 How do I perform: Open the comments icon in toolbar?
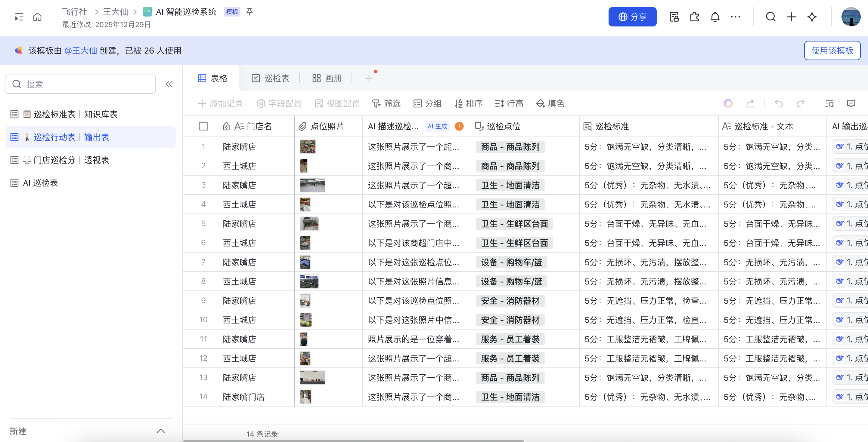point(851,103)
